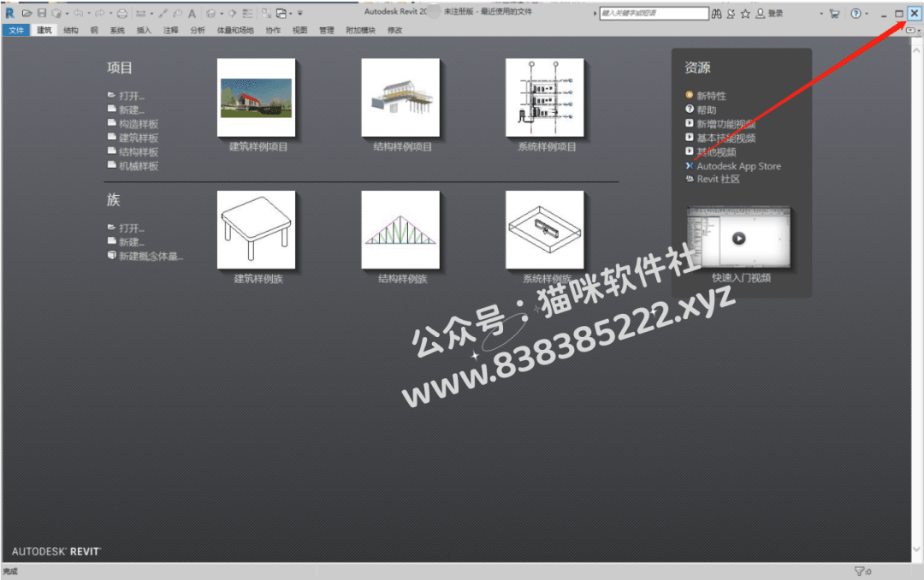Viewport: 924px width, 580px height.
Task: Open the Favorites star icon
Action: 745,14
